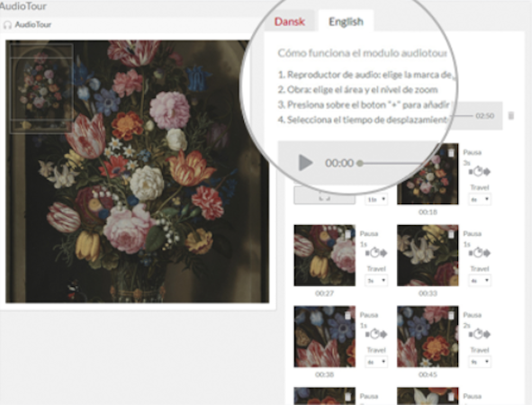
Task: Remove the 00:18 thumbnail with its trash icon
Action: click(451, 153)
